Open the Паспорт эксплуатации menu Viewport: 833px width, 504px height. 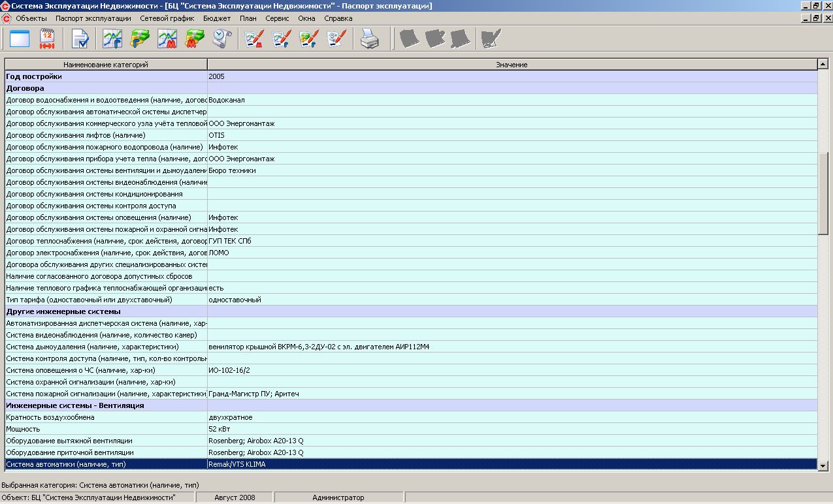93,18
